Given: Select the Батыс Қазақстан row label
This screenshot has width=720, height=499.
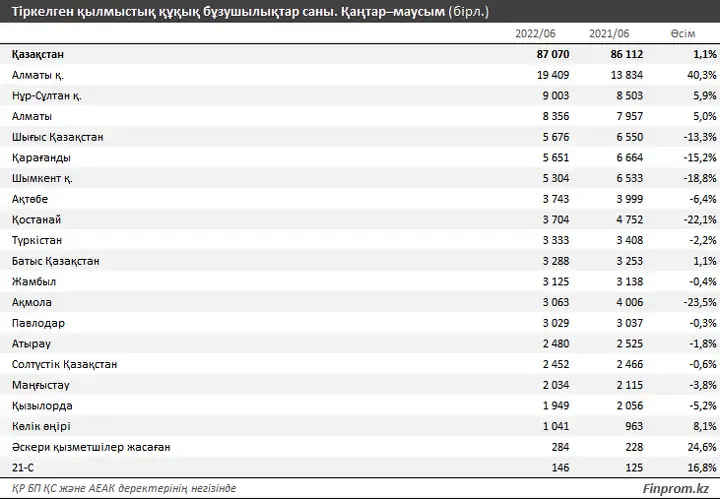Looking at the screenshot, I should click(x=56, y=261).
